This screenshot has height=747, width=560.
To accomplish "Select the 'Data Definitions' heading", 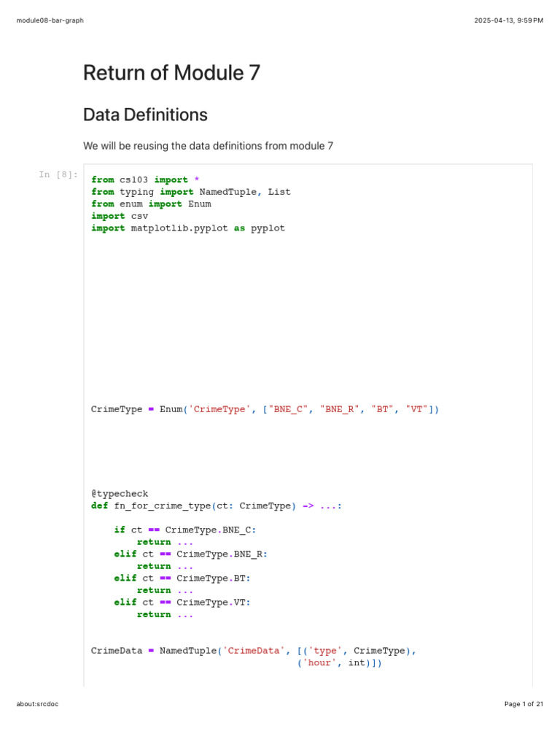I will coord(145,115).
